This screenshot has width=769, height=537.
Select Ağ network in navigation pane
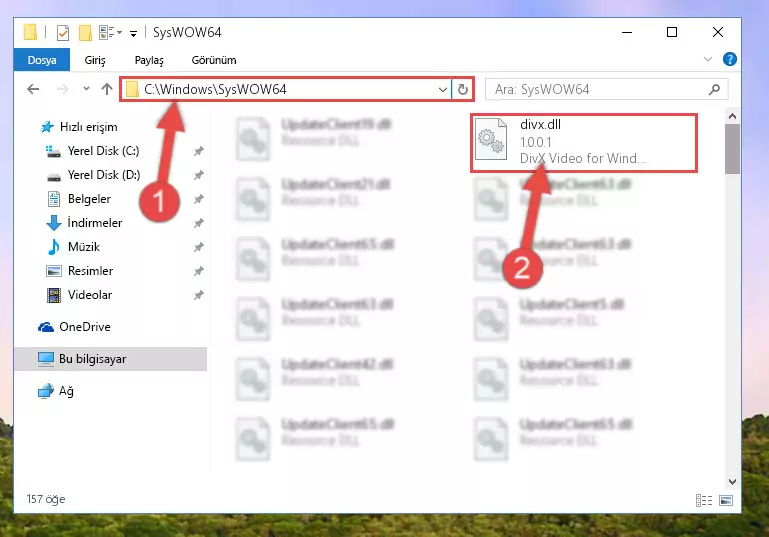tap(56, 391)
